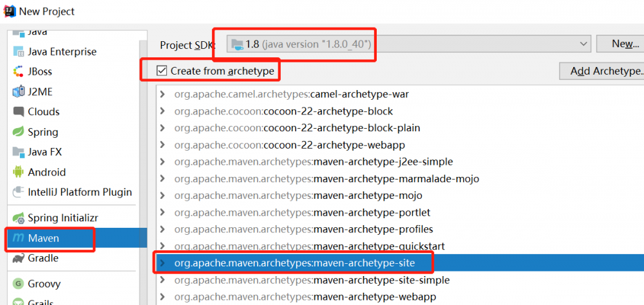Click the IntelliJ Platform Plugin plug icon

19,192
